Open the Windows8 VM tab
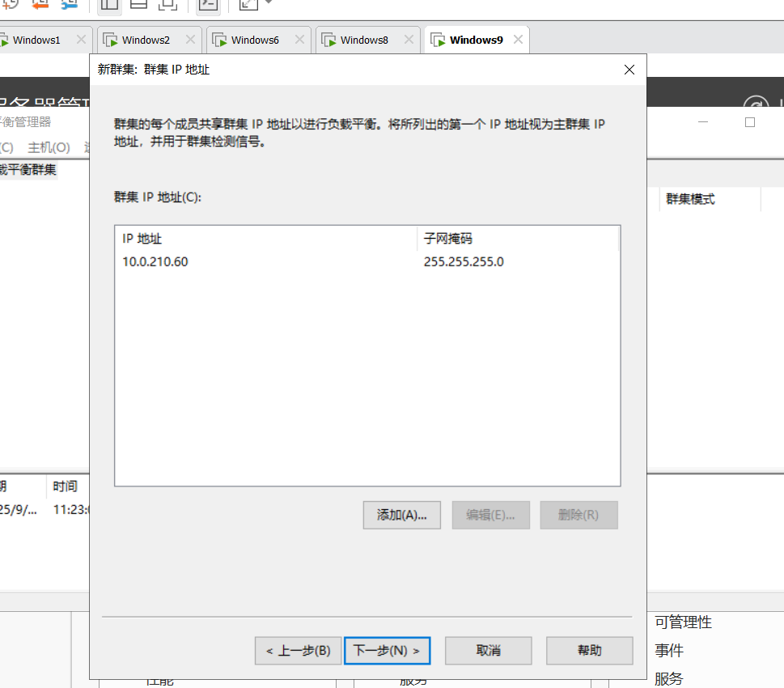784x688 pixels. pos(364,40)
